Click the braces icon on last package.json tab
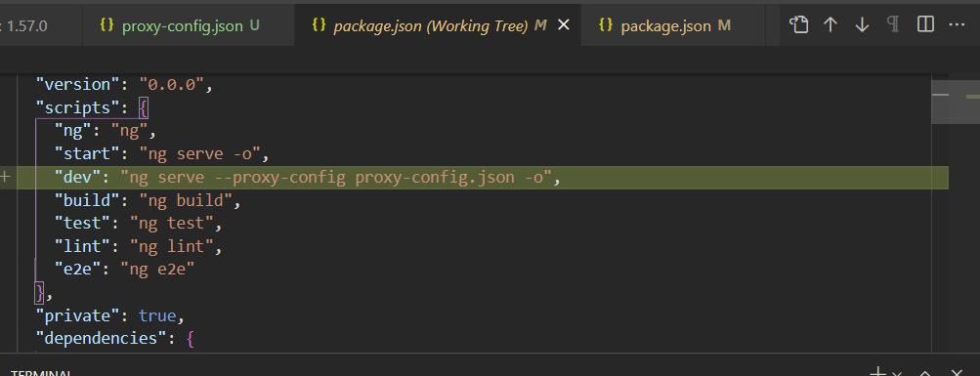Viewport: 980px width, 376px height. click(x=605, y=25)
